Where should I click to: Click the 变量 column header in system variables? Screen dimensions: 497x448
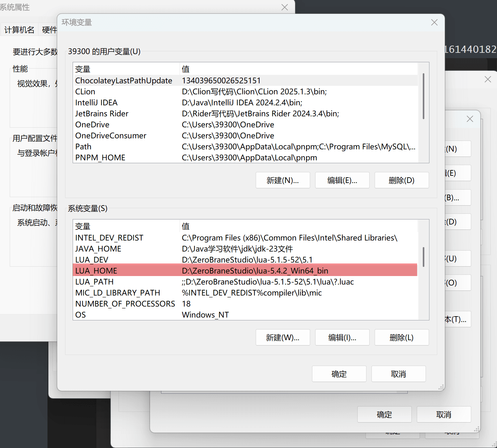click(126, 226)
